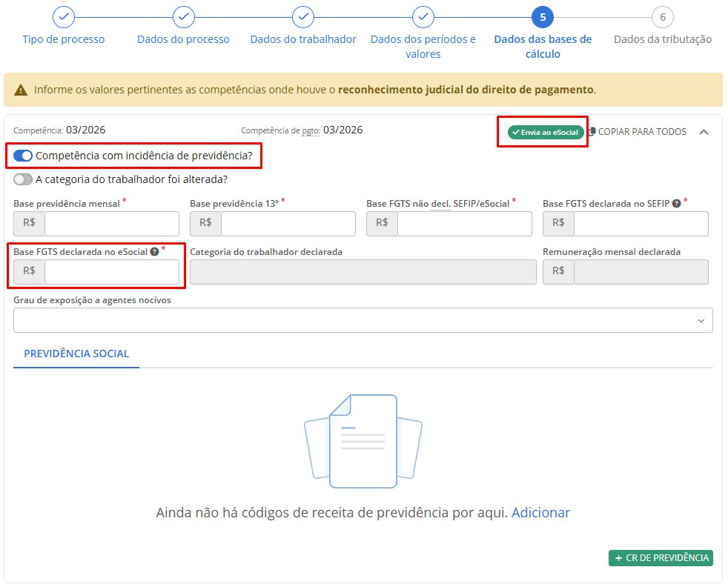Click the grey circle icon for step 6
The width and height of the screenshot is (728, 587).
pyautogui.click(x=664, y=16)
